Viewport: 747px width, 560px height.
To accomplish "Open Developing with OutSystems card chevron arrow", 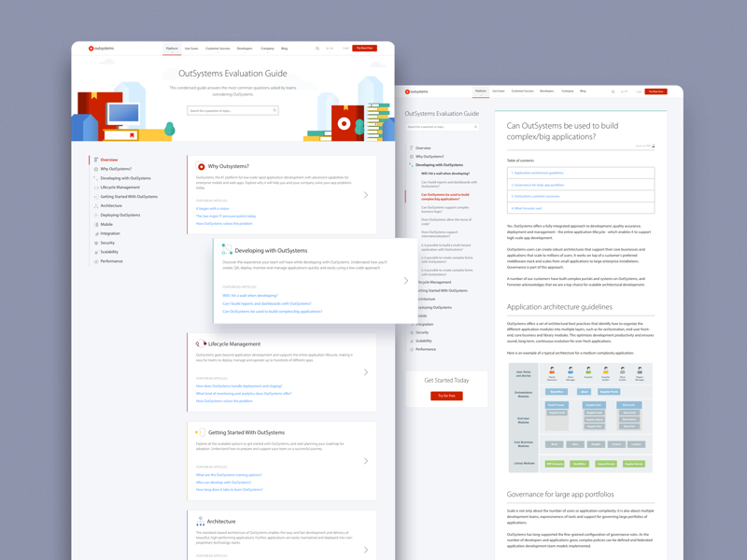I will coord(406,281).
